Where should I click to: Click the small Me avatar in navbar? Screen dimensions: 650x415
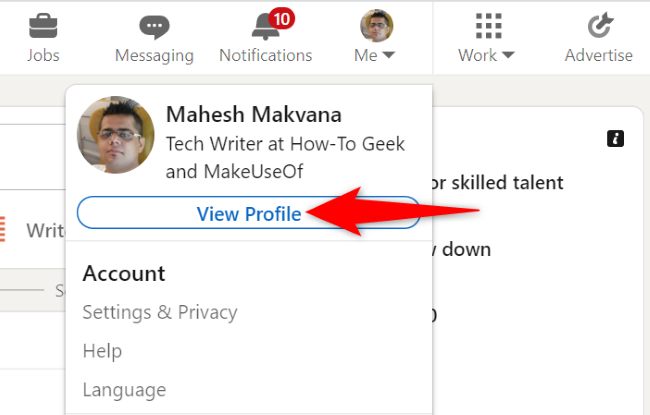point(376,25)
